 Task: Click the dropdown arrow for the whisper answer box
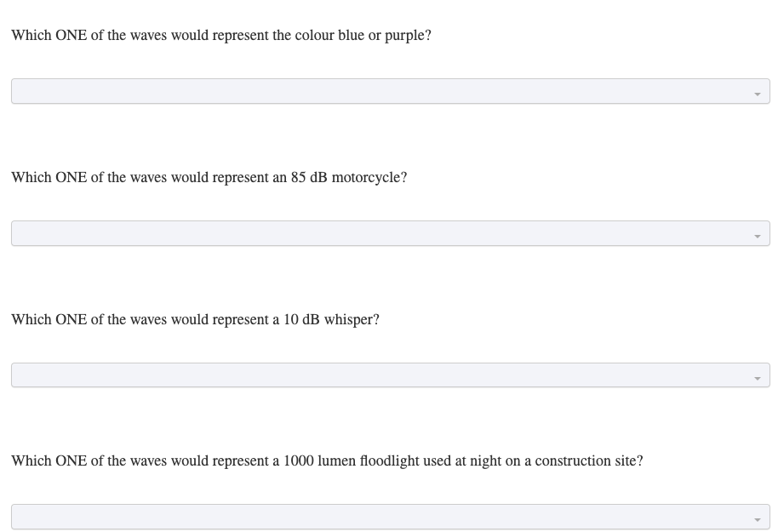(x=757, y=376)
